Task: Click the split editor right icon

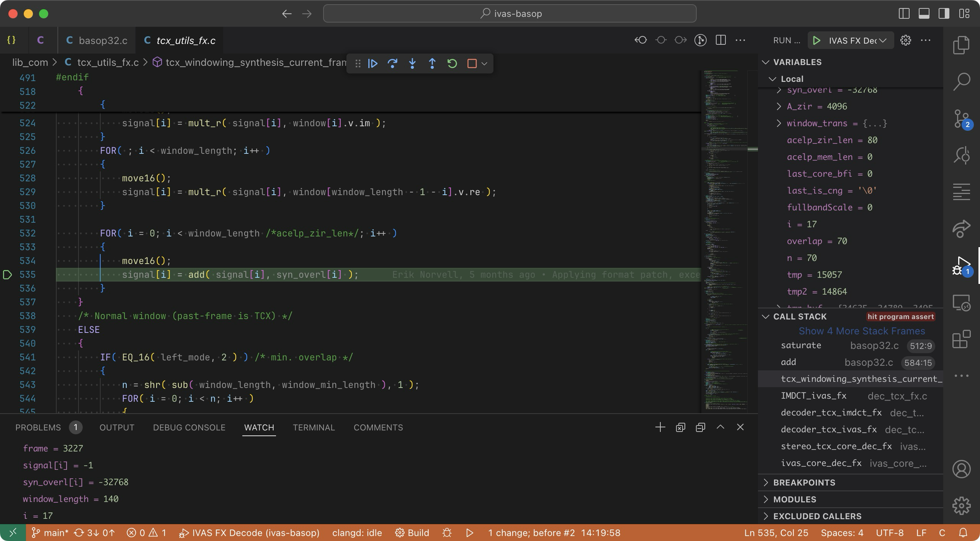Action: click(x=720, y=40)
